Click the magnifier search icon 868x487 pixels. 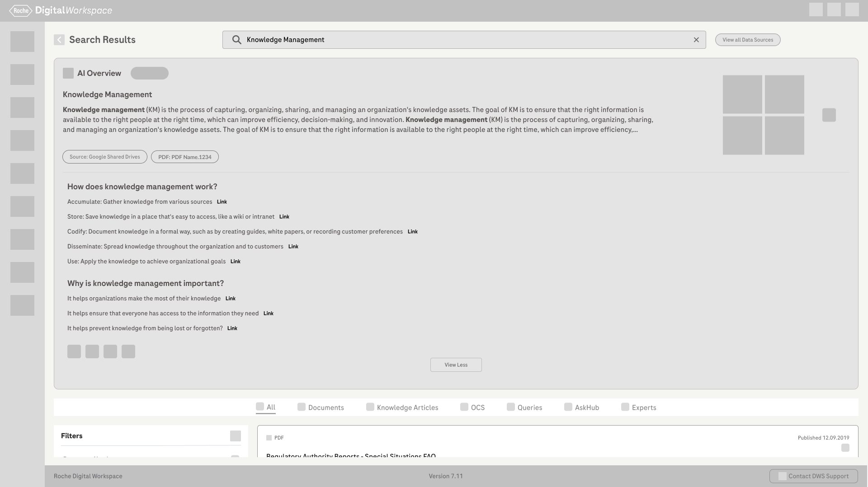coord(236,40)
